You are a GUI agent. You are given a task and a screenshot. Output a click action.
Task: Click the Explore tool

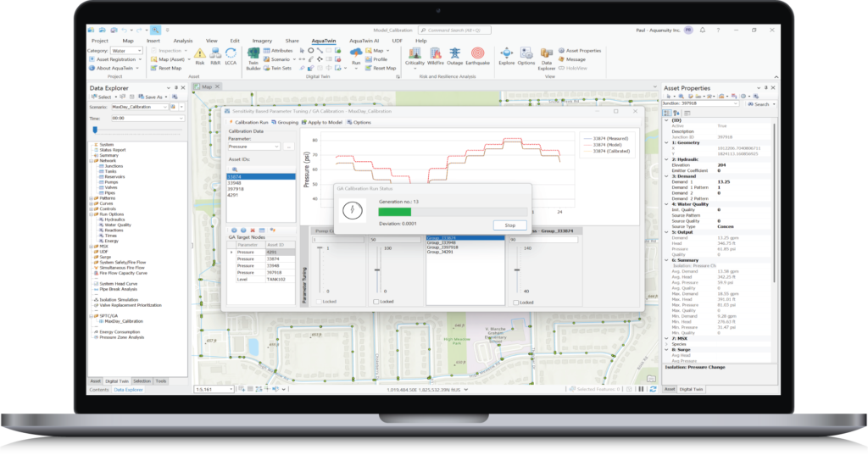507,57
